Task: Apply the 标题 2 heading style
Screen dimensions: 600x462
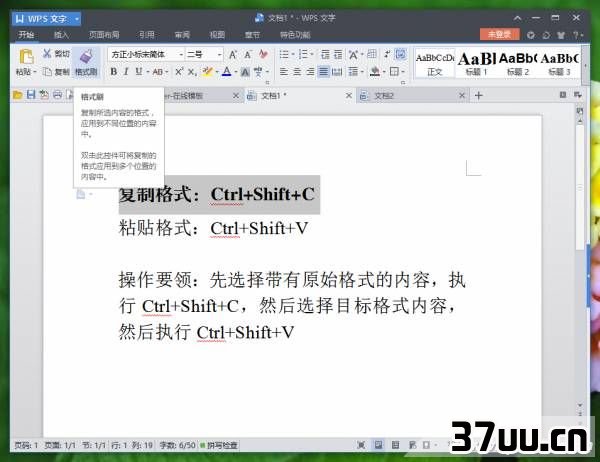Action: pyautogui.click(x=518, y=64)
